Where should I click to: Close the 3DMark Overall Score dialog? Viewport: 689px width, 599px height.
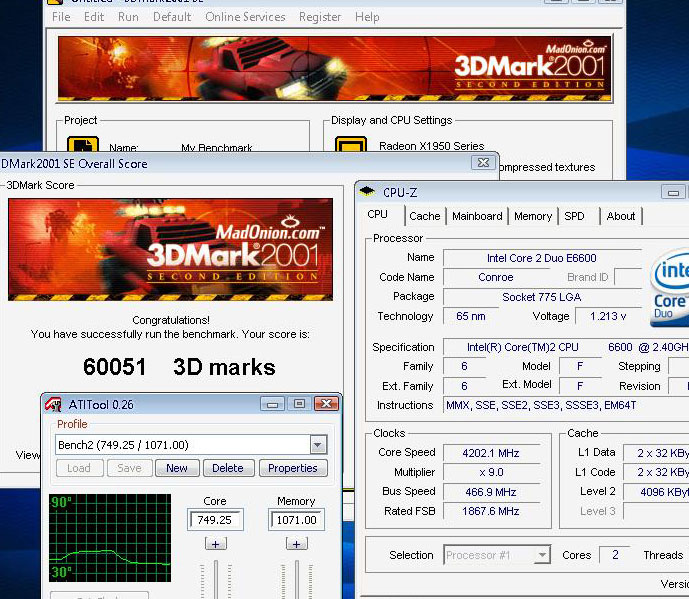click(483, 163)
